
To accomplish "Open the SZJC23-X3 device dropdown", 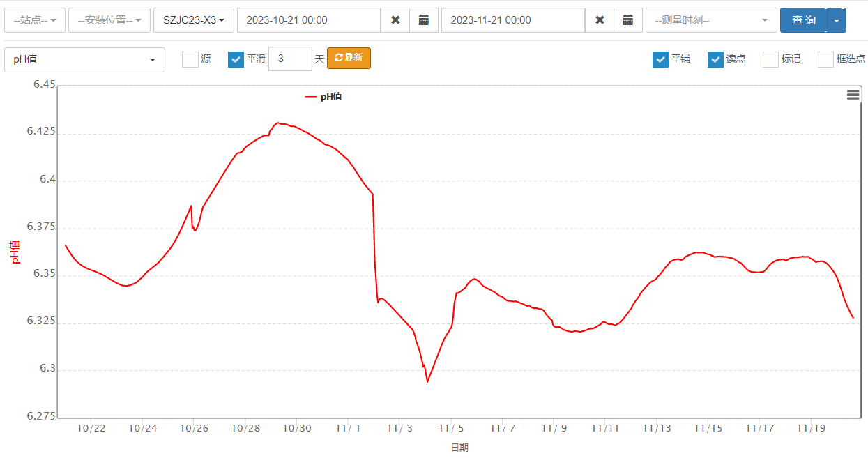I will [193, 20].
